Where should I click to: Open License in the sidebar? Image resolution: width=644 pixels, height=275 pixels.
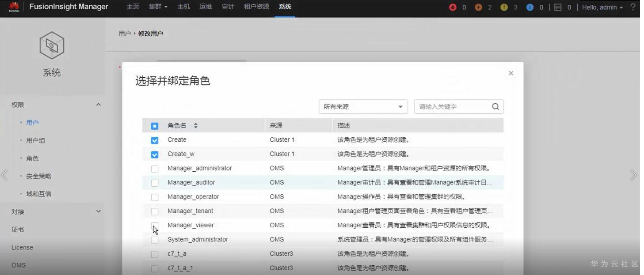[x=22, y=247]
